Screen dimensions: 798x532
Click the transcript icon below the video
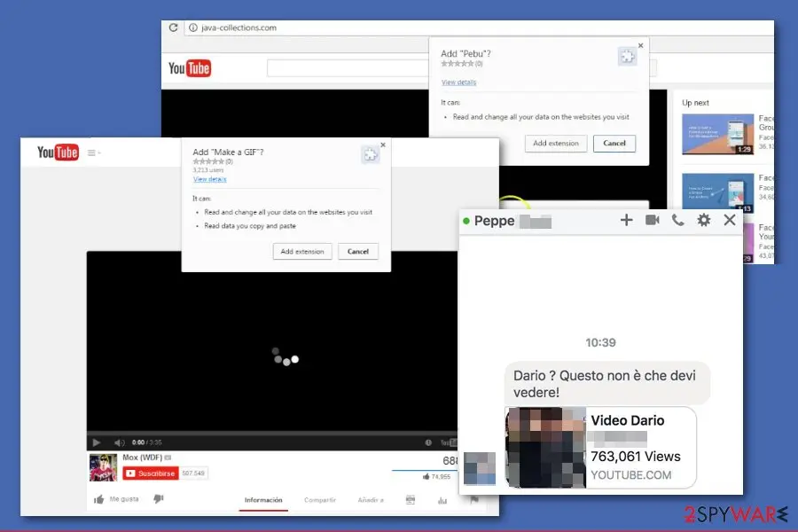tap(411, 500)
